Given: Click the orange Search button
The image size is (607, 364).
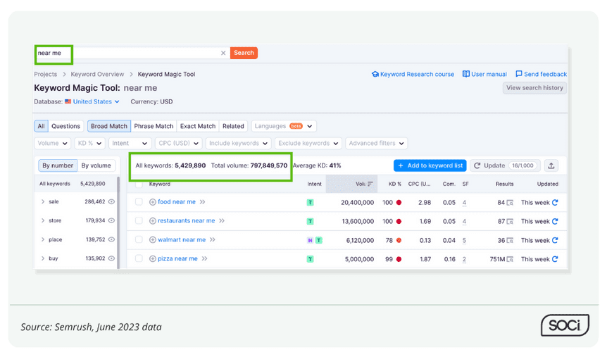Looking at the screenshot, I should pyautogui.click(x=244, y=53).
